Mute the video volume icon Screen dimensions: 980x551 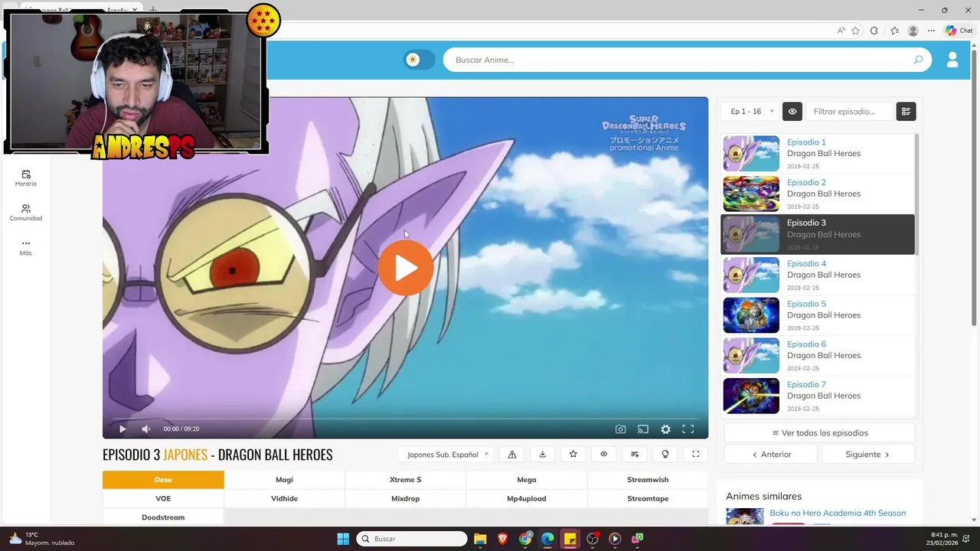(145, 429)
